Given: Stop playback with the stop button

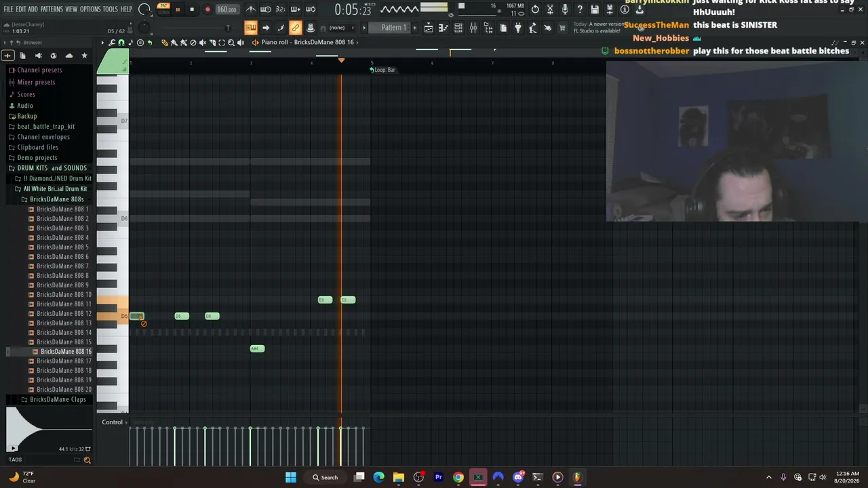Looking at the screenshot, I should coord(192,9).
